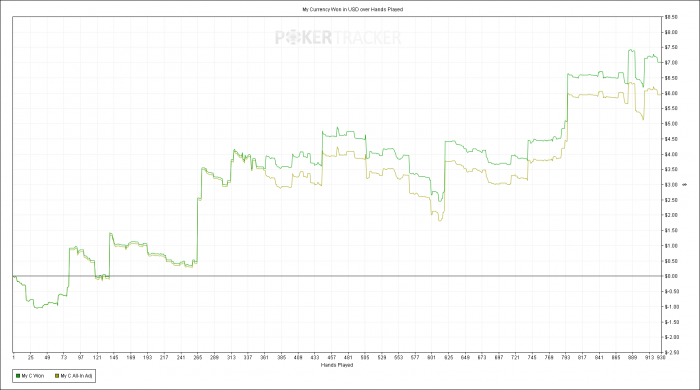
Task: Click the $-0.50 y-axis label
Action: click(672, 292)
